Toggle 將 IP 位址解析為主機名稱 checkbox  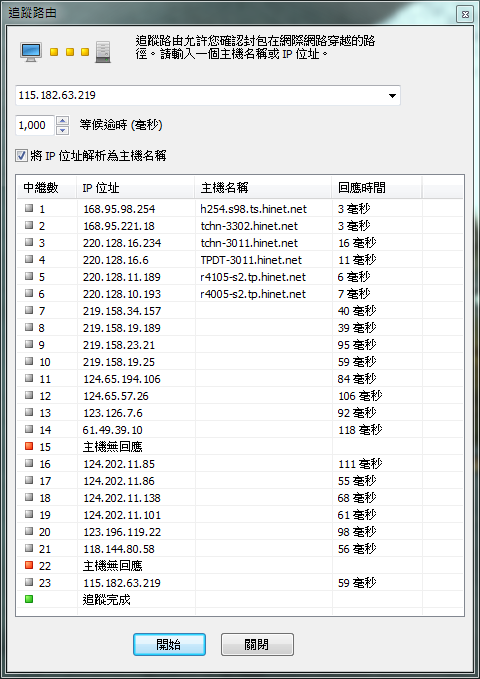tap(21, 155)
